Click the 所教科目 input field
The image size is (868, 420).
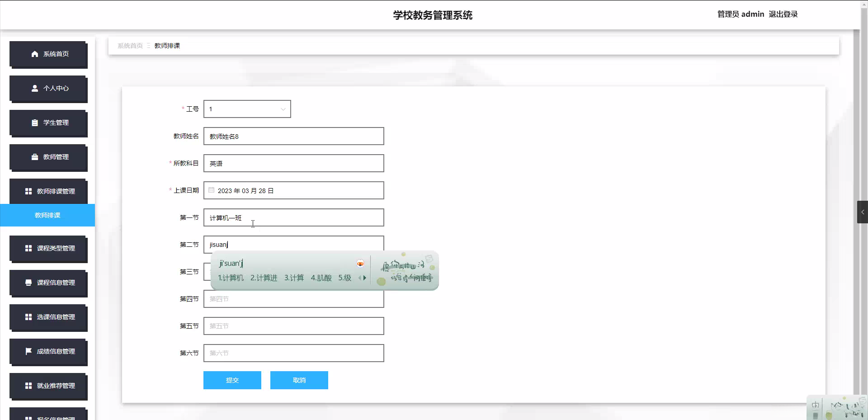coord(294,163)
